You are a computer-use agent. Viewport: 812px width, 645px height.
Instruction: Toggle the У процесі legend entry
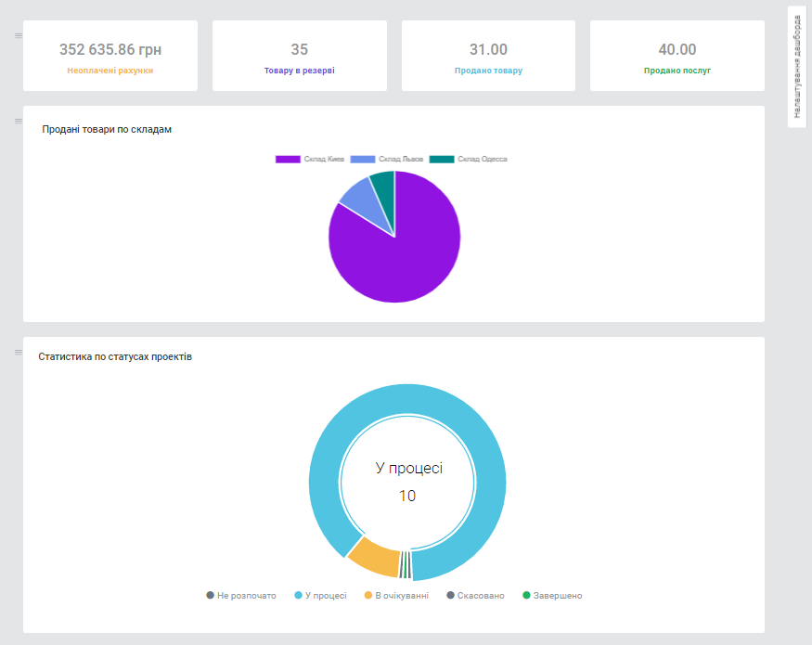320,596
